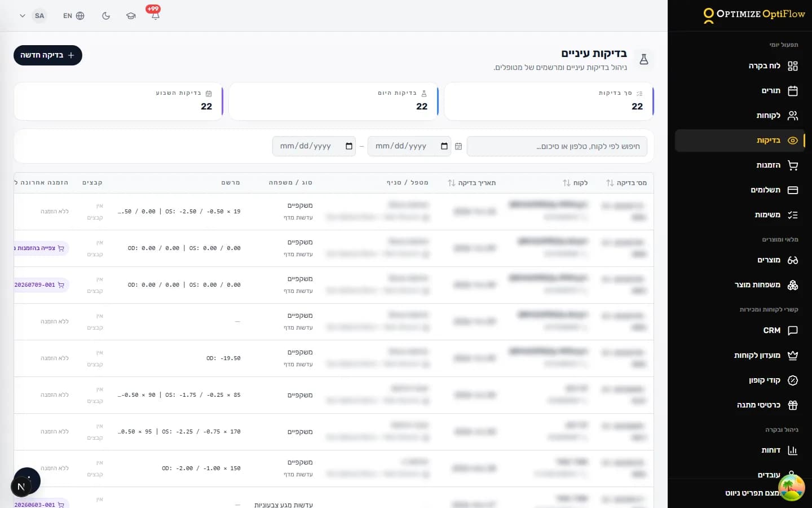Open the first date picker calendar icon
This screenshot has width=812, height=508.
click(444, 146)
